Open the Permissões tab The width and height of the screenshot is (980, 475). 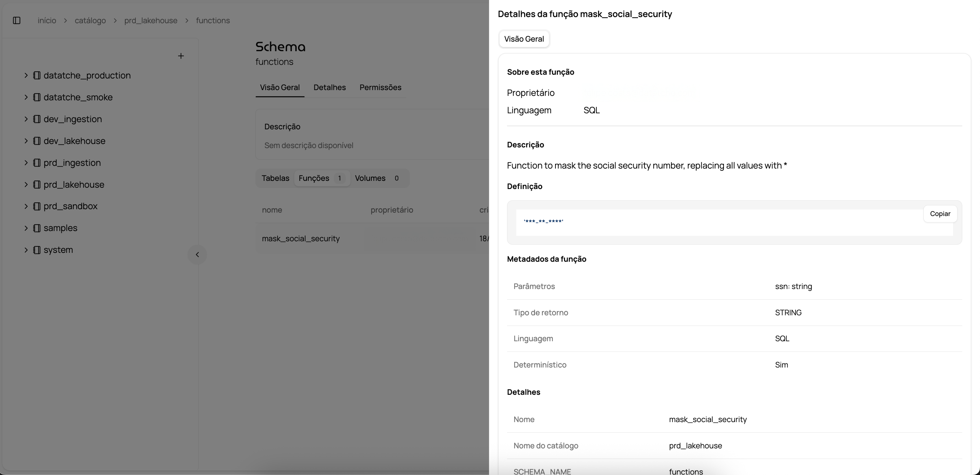pos(380,88)
